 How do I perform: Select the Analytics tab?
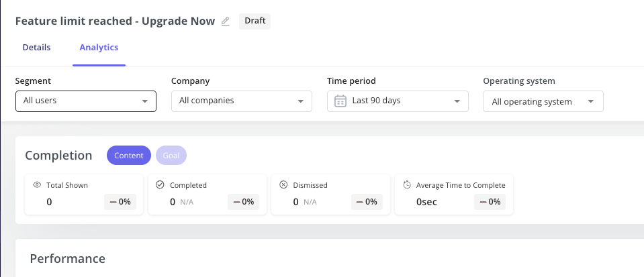99,47
